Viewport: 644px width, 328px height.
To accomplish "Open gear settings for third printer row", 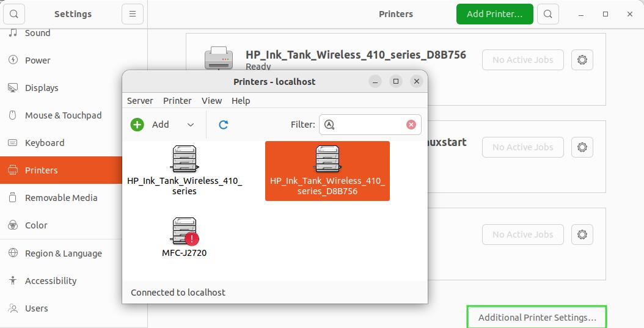I will pos(582,235).
